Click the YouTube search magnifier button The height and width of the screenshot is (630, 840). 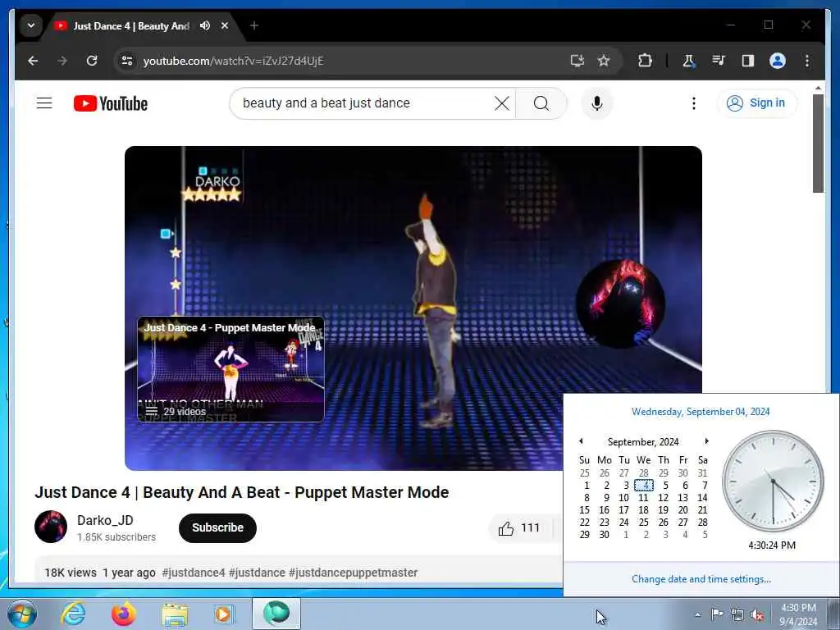coord(541,103)
